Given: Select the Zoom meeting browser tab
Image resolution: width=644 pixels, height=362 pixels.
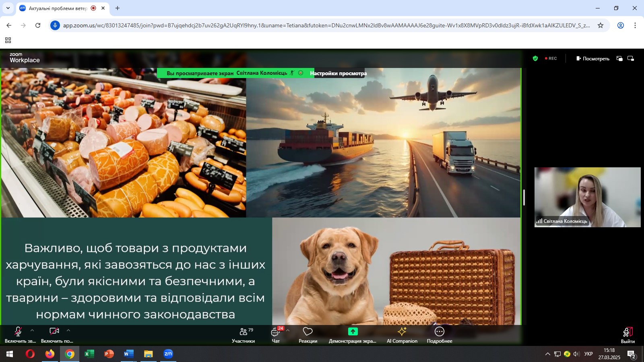Looking at the screenshot, I should coord(58,8).
